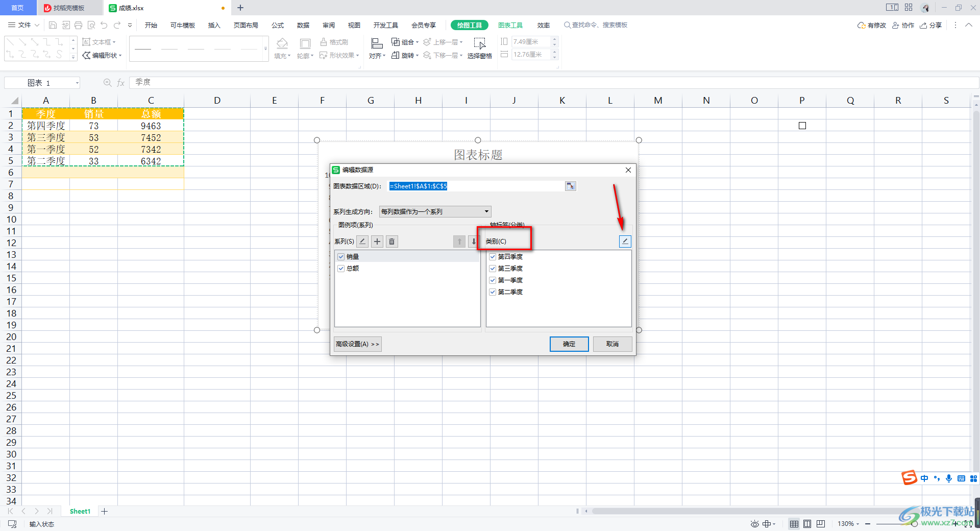Click the undo arrow icon
980x531 pixels.
coord(104,25)
